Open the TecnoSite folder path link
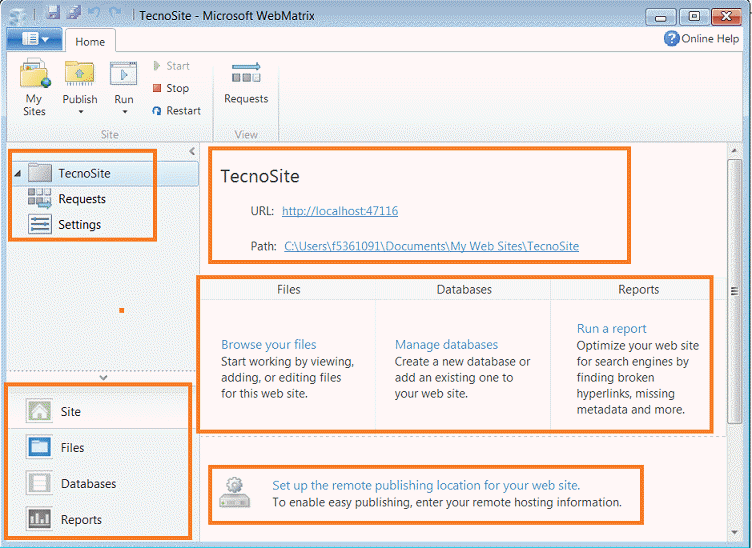 (431, 246)
